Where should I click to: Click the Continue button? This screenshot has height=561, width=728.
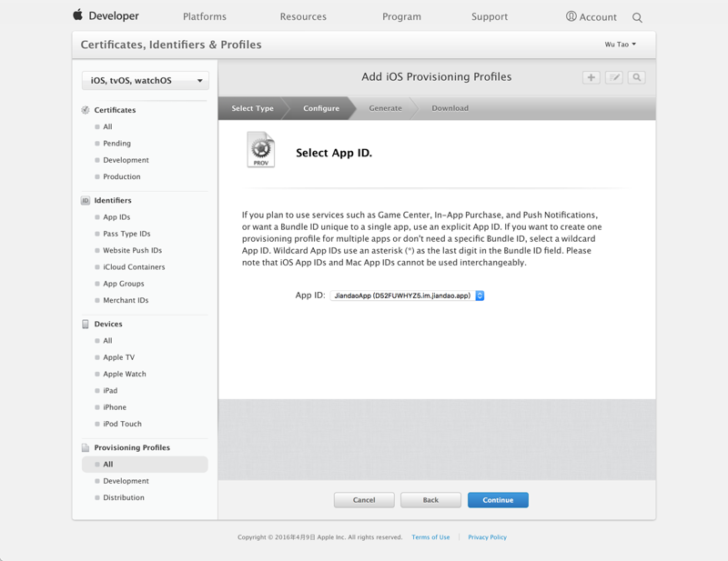498,500
